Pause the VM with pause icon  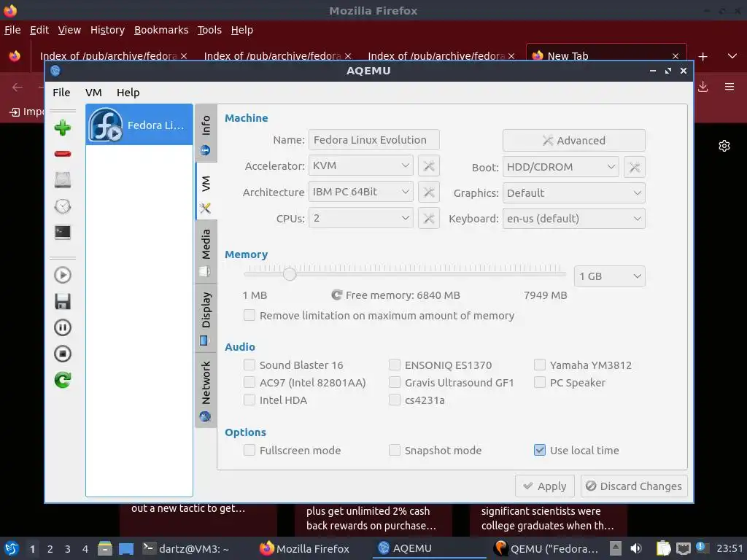point(63,327)
